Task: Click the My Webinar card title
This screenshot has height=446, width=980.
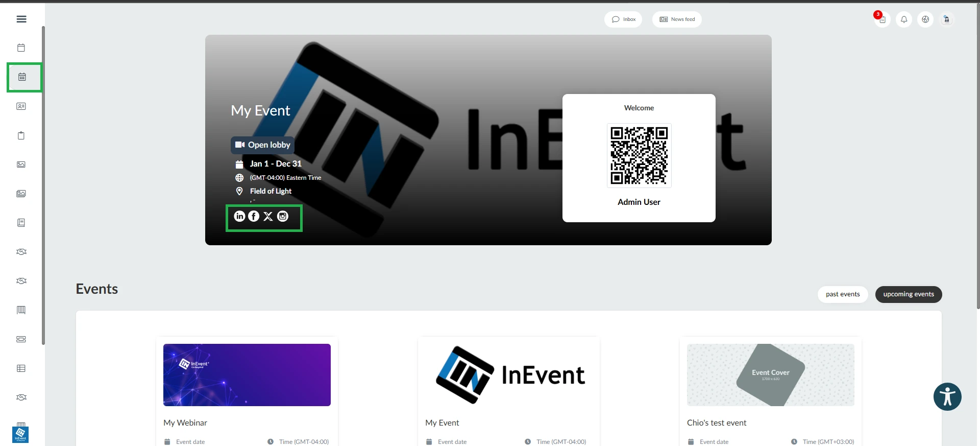Action: 185,423
